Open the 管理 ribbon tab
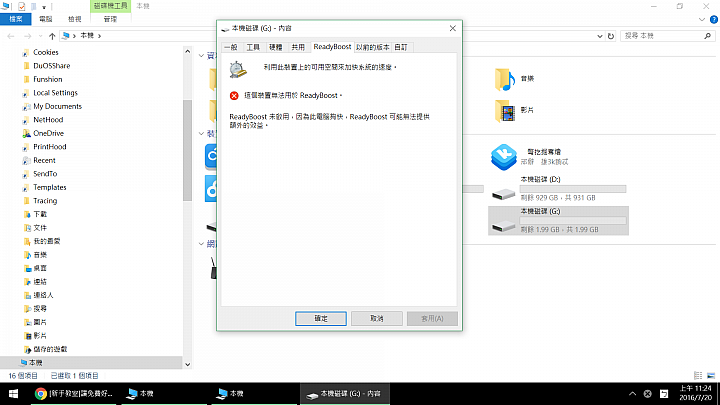The image size is (720, 405). pyautogui.click(x=110, y=19)
